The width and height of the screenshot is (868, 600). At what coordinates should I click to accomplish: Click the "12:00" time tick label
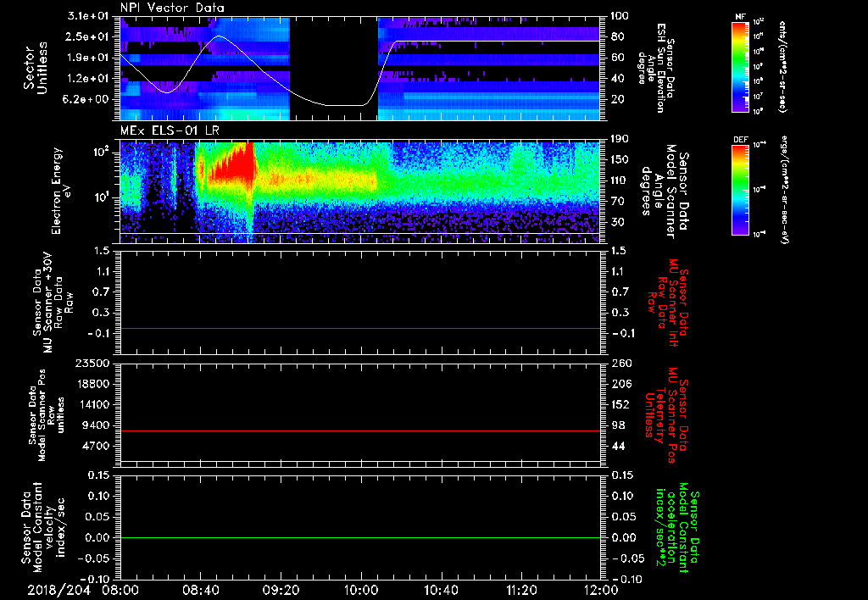click(601, 591)
